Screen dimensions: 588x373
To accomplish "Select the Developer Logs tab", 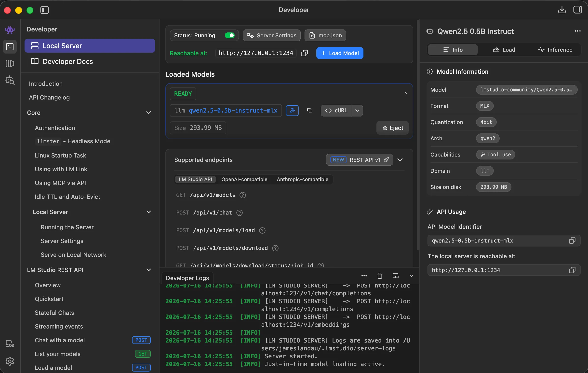I will pos(187,278).
